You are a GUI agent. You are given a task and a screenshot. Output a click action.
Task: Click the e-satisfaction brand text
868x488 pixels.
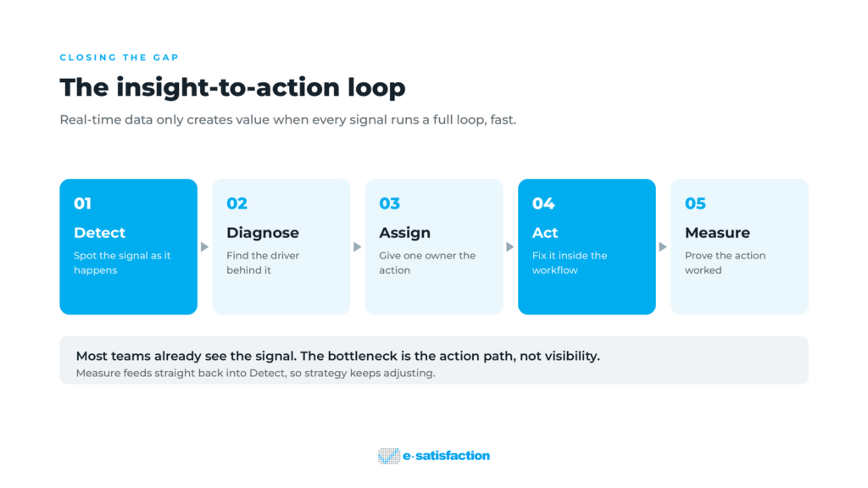coord(446,456)
